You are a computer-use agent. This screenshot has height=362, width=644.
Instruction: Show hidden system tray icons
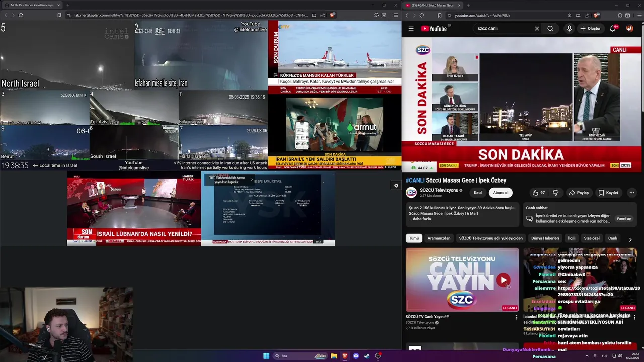pos(587,356)
